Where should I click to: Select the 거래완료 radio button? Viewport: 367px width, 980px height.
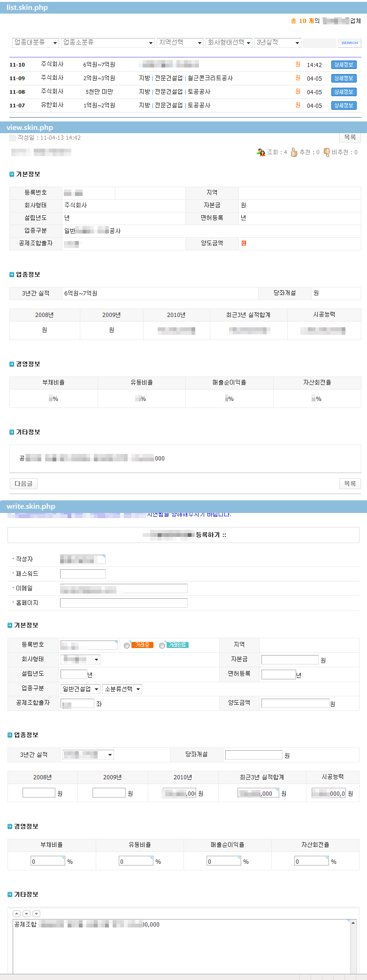click(162, 646)
